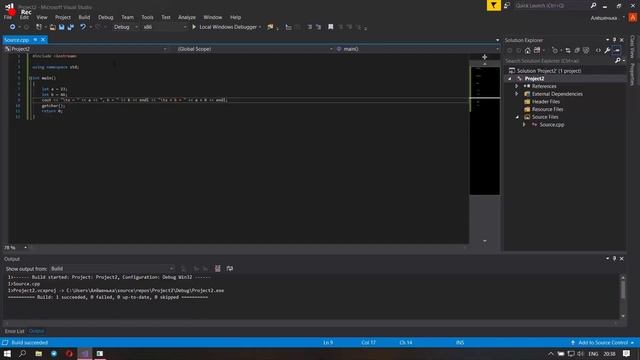Click the Clear All icon in Output toolbar
This screenshot has width=640, height=360.
click(218, 269)
